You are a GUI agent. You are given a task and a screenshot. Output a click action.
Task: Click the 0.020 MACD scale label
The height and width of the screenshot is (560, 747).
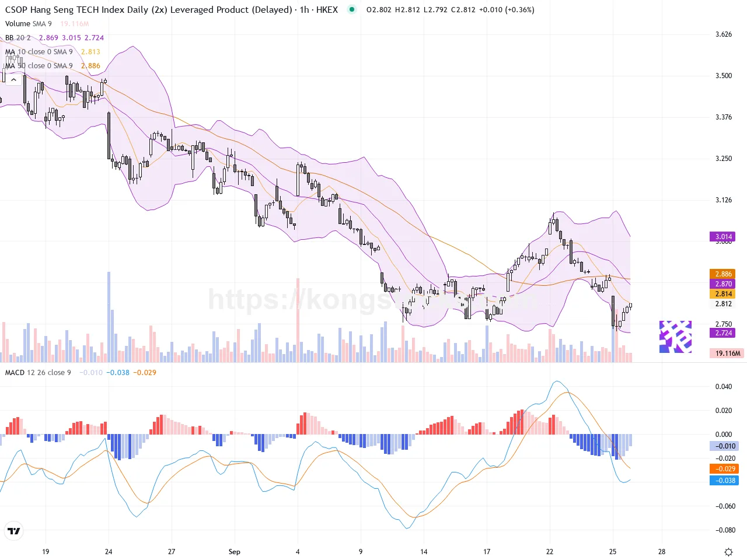click(724, 411)
